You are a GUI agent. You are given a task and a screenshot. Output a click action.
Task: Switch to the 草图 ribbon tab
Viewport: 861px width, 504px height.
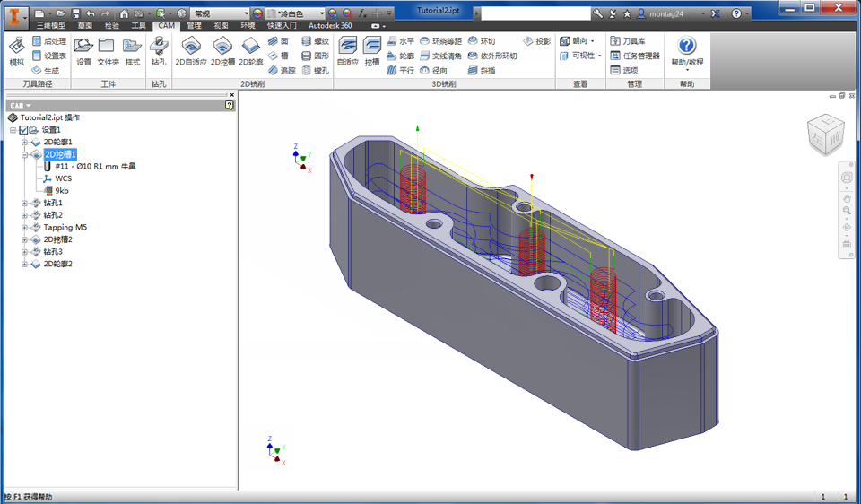[x=84, y=26]
